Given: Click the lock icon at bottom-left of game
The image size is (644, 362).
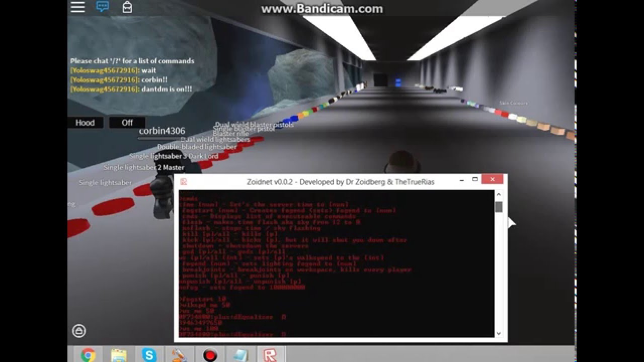Looking at the screenshot, I should (x=78, y=330).
